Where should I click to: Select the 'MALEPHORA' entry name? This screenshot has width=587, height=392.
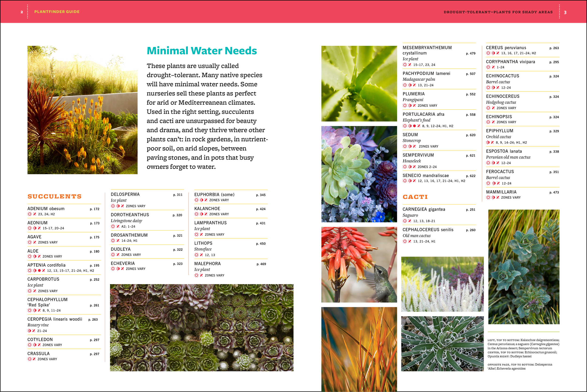(x=208, y=264)
